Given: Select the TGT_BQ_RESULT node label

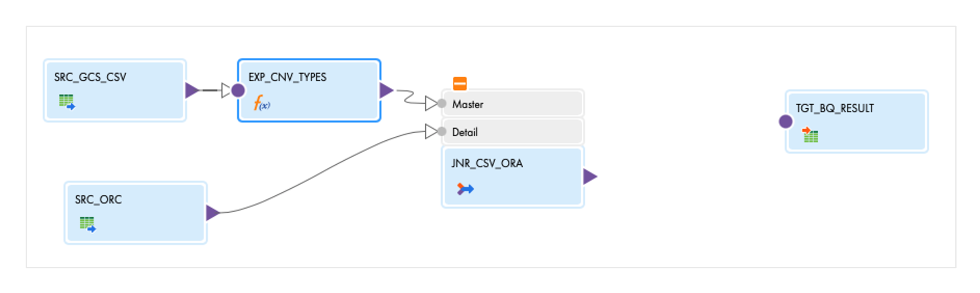Looking at the screenshot, I should click(835, 108).
